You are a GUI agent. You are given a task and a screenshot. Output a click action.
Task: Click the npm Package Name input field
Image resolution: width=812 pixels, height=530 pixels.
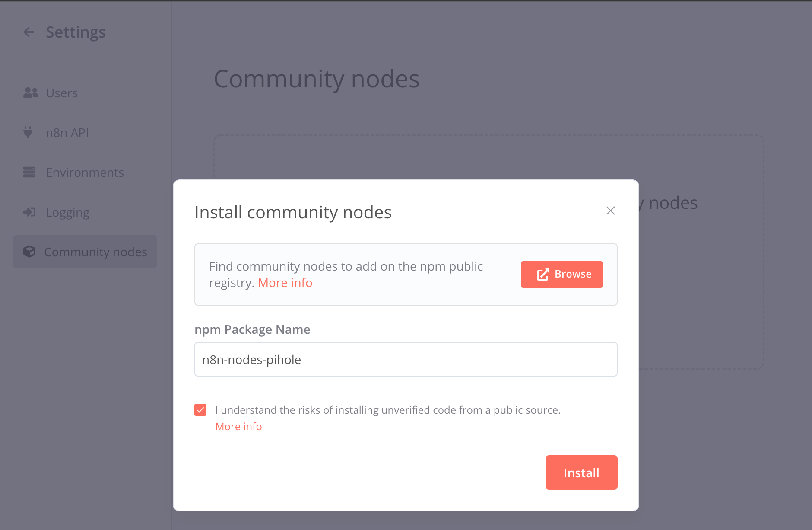pyautogui.click(x=406, y=359)
